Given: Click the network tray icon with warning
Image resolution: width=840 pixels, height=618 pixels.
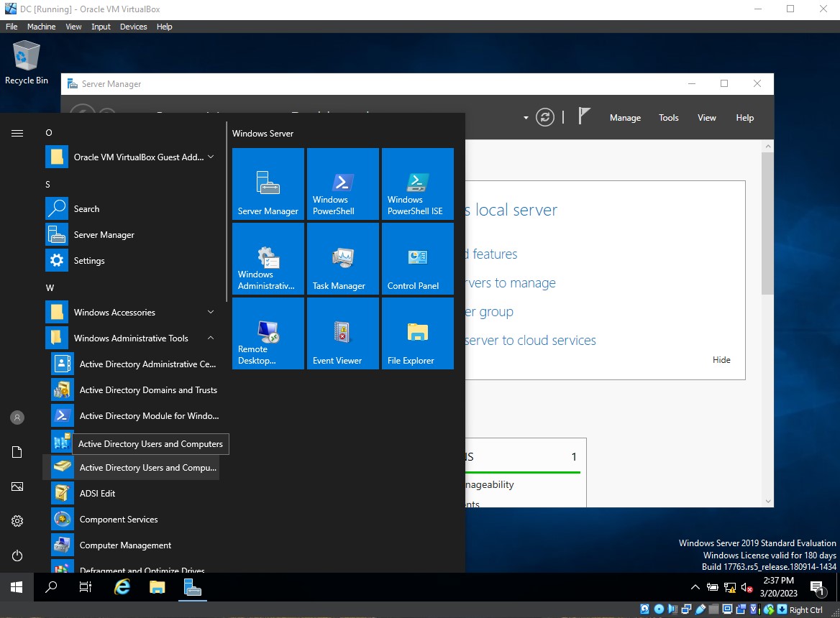Looking at the screenshot, I should point(730,588).
